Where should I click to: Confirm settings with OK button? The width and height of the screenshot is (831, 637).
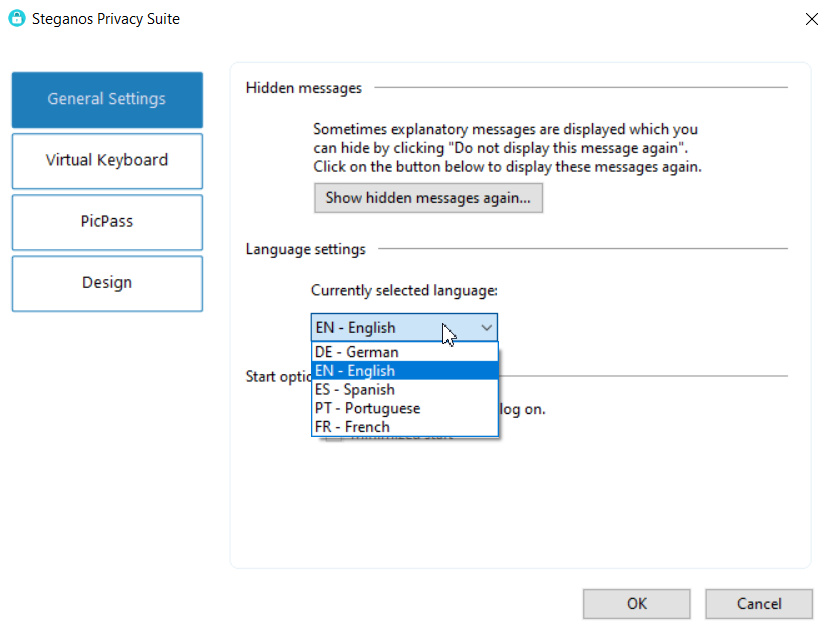[x=636, y=604]
